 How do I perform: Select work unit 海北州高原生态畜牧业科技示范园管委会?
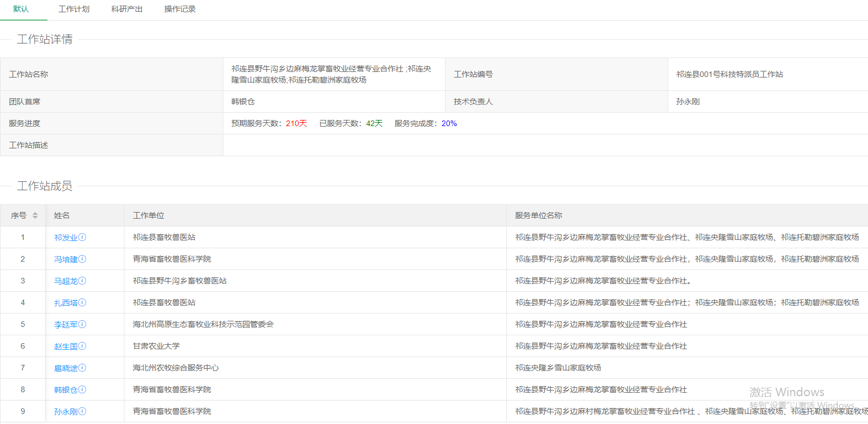[x=203, y=324]
